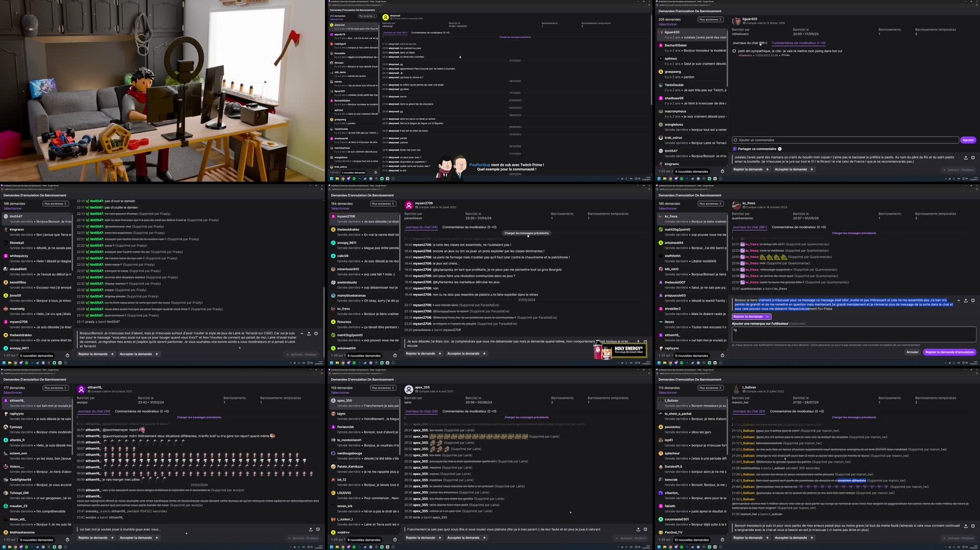This screenshot has height=550, width=980.
Task: Open Commentaires de modérateur tab for apex_355
Action: pos(469,411)
